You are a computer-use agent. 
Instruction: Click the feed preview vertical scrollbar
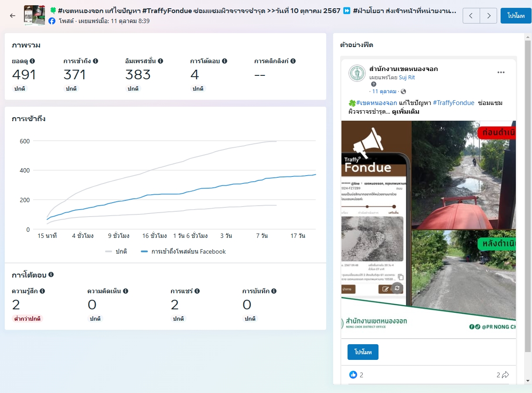[528, 196]
